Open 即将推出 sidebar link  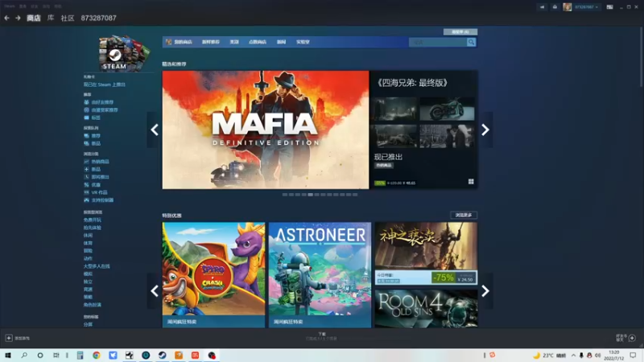[x=100, y=177]
